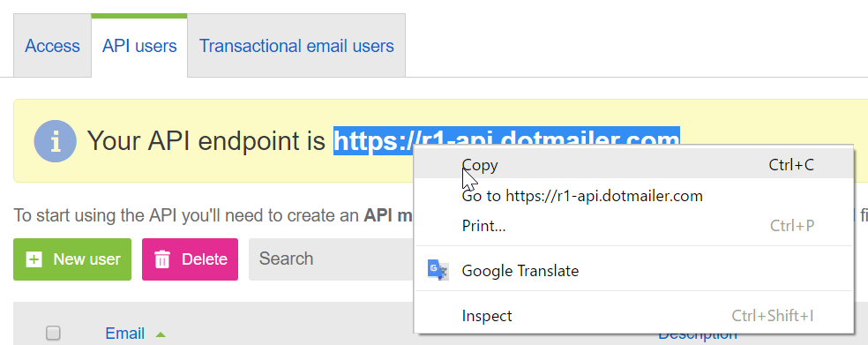Select the API users tab
868x345 pixels.
pyautogui.click(x=139, y=45)
